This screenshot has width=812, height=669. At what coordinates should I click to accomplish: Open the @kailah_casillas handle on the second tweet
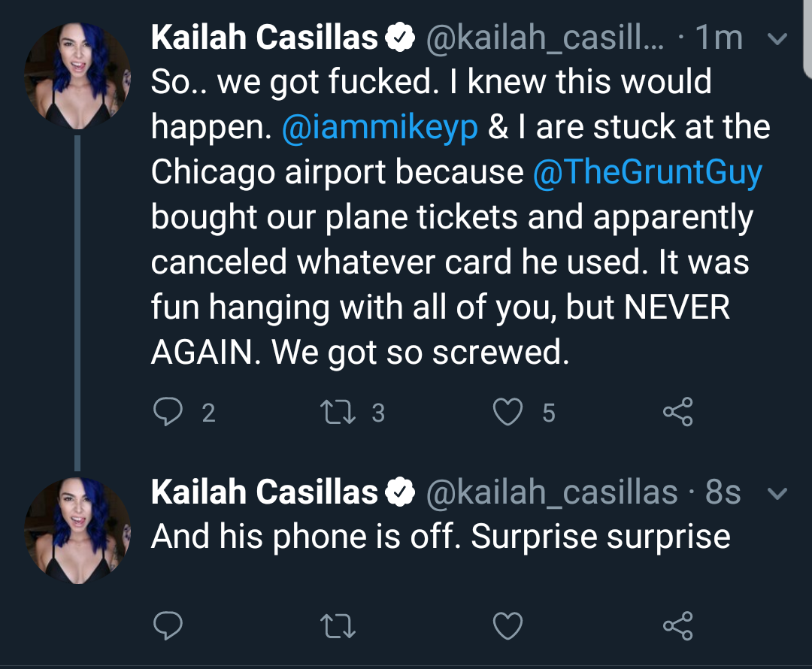tap(552, 492)
